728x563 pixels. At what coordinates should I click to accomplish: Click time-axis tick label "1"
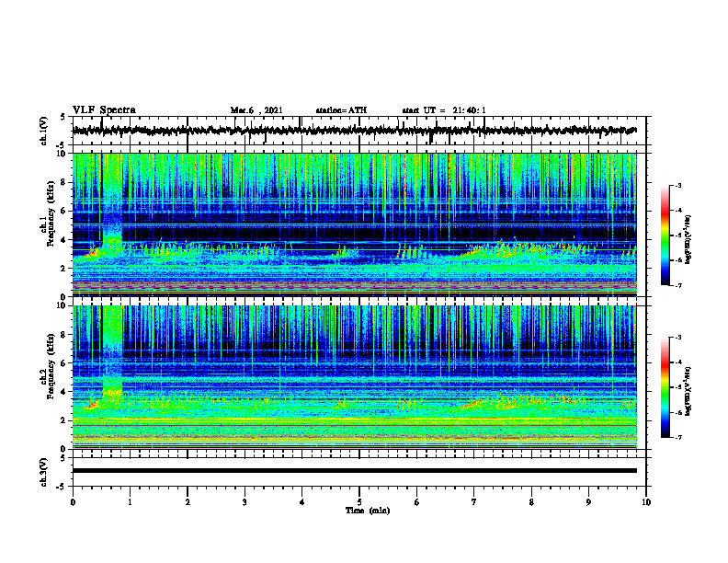pyautogui.click(x=130, y=502)
